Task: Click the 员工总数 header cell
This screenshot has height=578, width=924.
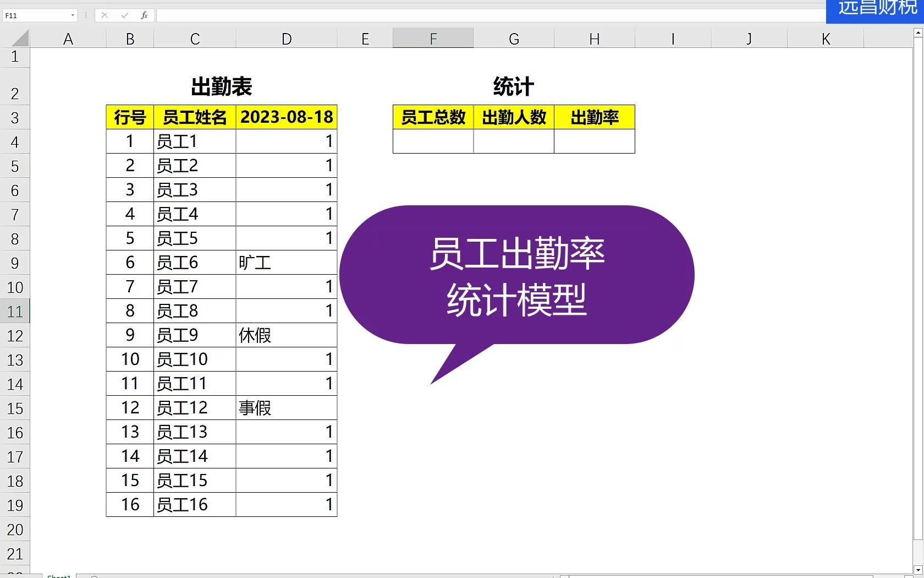Action: click(x=433, y=117)
